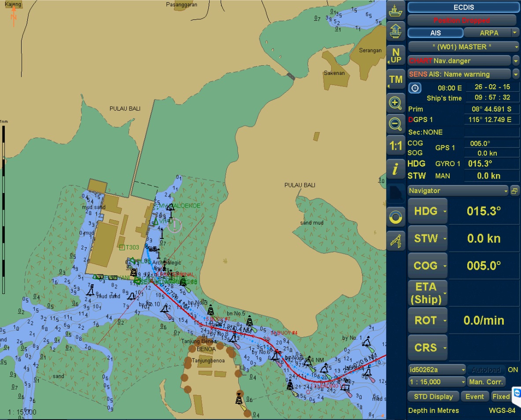Zoom out with magnifier minus icon
The width and height of the screenshot is (521, 420).
tap(396, 124)
